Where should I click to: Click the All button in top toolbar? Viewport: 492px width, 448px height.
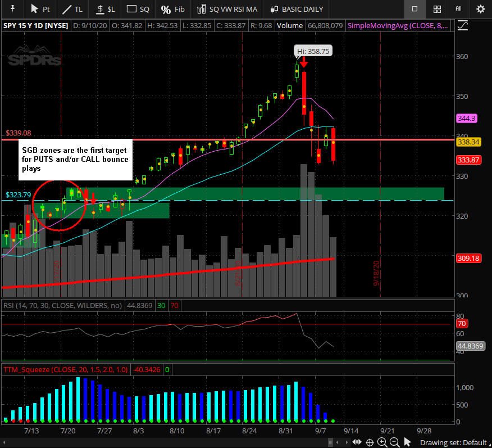click(x=458, y=9)
